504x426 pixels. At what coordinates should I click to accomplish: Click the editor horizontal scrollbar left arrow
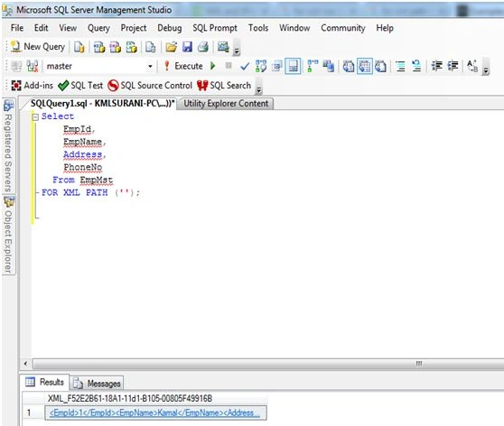tap(25, 364)
